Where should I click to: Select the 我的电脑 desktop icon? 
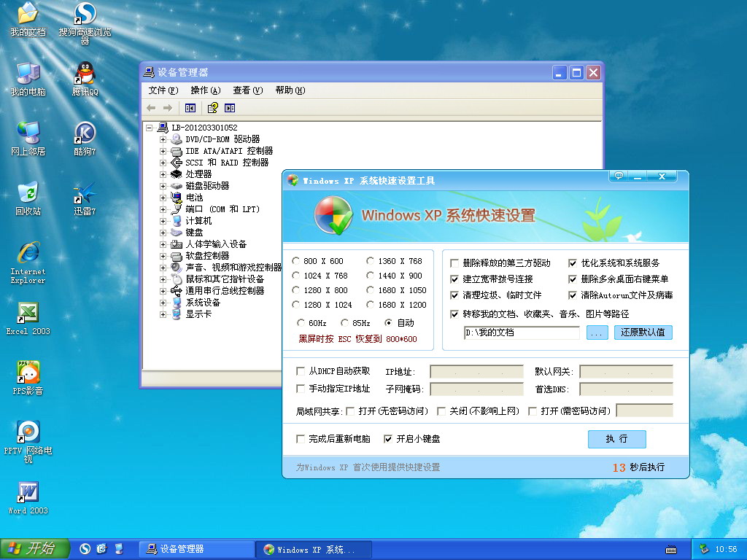point(28,79)
